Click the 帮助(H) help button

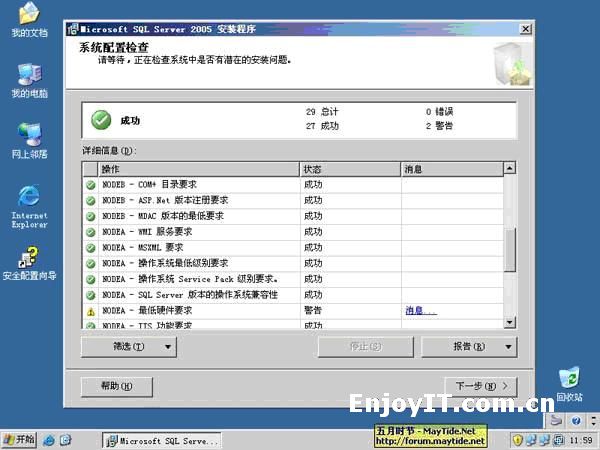click(117, 386)
